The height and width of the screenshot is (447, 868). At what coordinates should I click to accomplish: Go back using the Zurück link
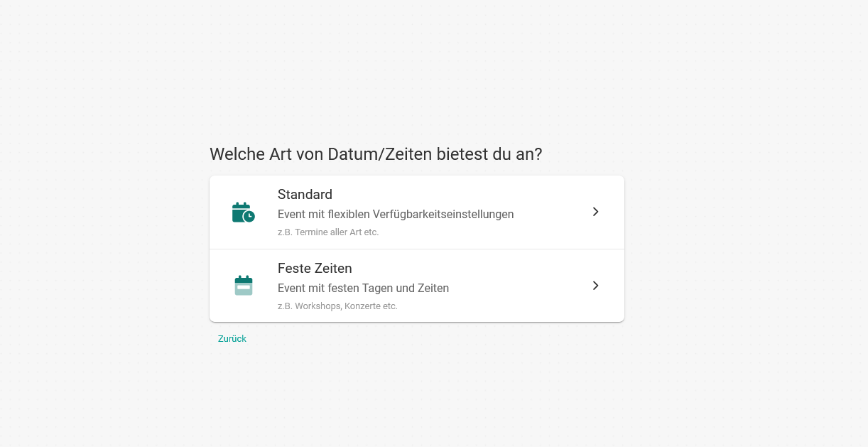point(232,339)
